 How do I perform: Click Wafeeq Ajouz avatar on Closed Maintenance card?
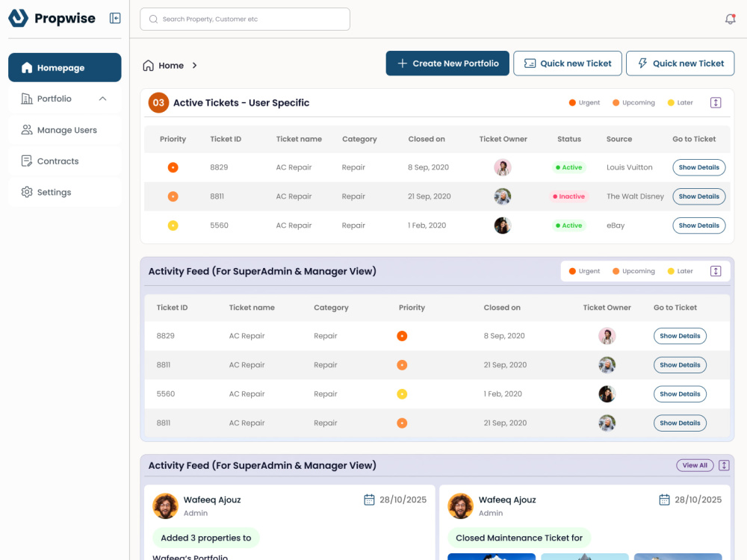click(461, 505)
